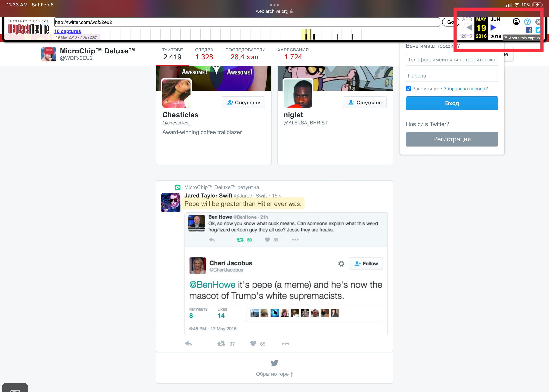The image size is (549, 392).
Task: Click MicroChip Deluxe profile avatar
Action: (x=48, y=54)
